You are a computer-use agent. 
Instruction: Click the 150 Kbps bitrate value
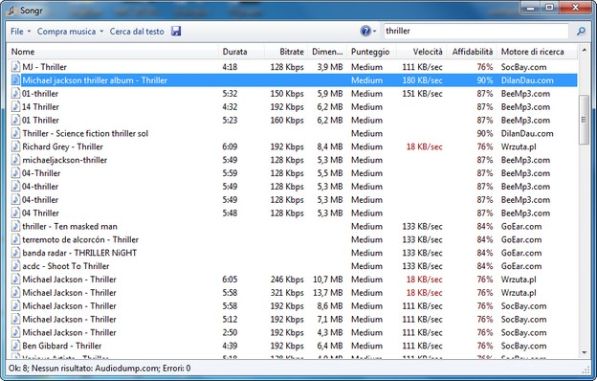coord(287,94)
